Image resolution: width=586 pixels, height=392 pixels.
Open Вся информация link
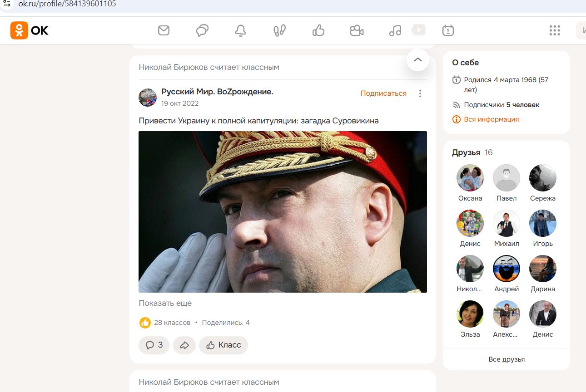[x=491, y=119]
